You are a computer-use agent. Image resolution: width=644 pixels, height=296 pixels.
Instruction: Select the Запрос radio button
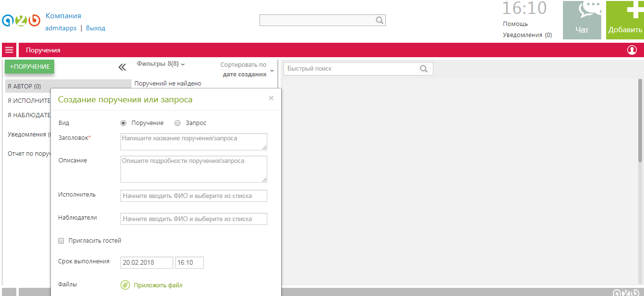(x=178, y=123)
